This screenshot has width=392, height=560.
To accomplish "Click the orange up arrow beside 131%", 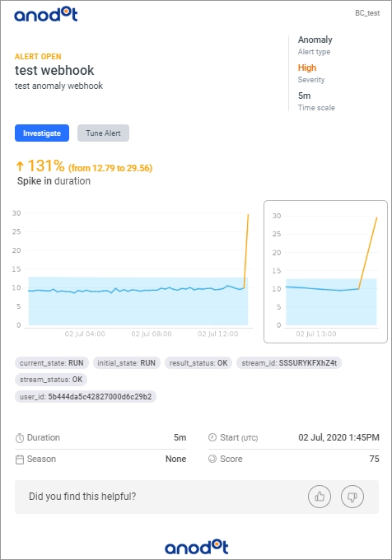I will pos(20,166).
